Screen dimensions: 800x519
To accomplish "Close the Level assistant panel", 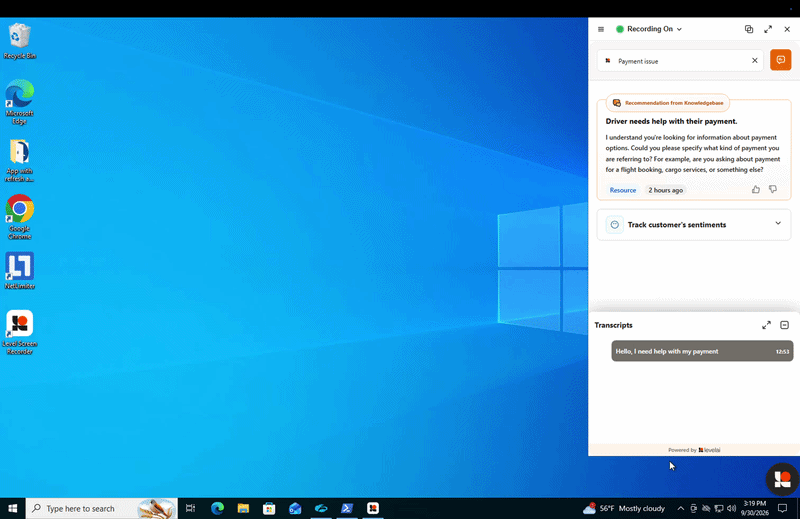I will 787,29.
